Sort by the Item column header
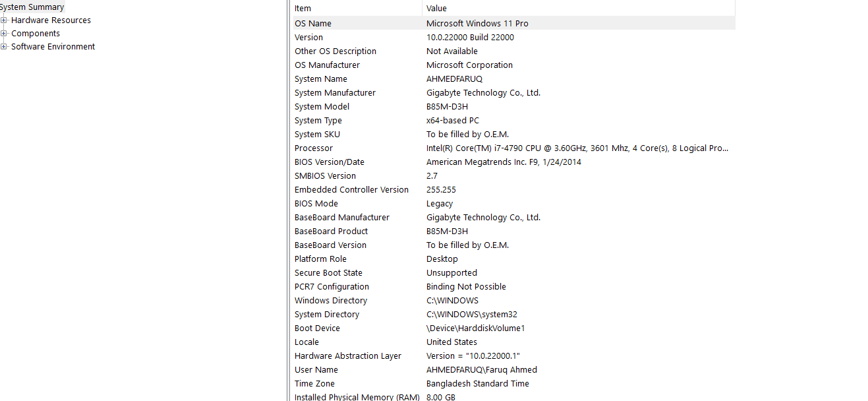 pos(356,8)
